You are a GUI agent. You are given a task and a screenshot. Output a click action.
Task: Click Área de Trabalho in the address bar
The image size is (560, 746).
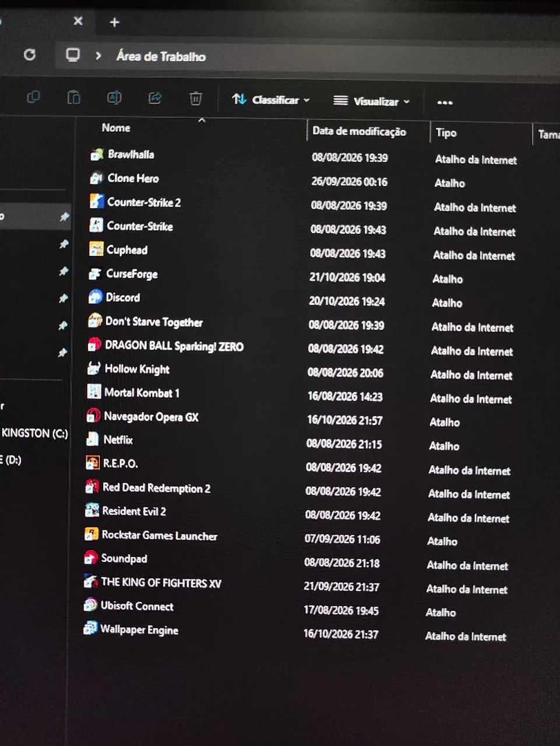[161, 57]
